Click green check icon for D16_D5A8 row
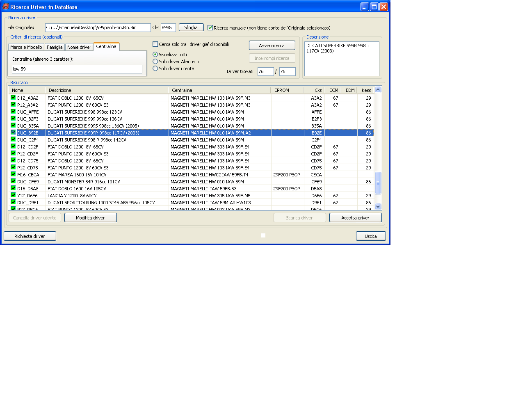 (x=13, y=188)
